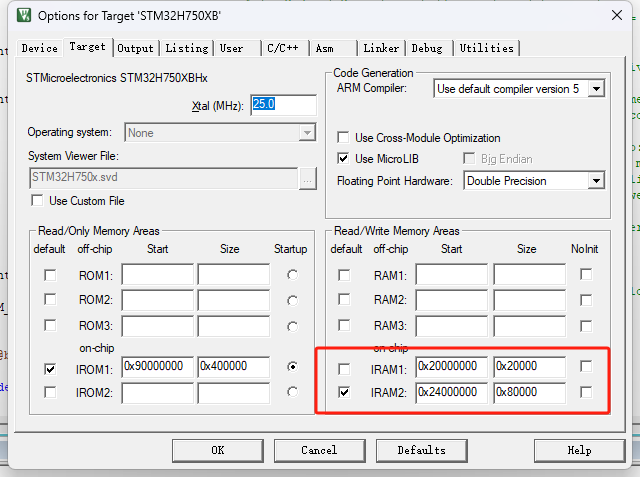The width and height of the screenshot is (640, 477).
Task: Check the ROM3 default checkbox
Action: [x=50, y=326]
